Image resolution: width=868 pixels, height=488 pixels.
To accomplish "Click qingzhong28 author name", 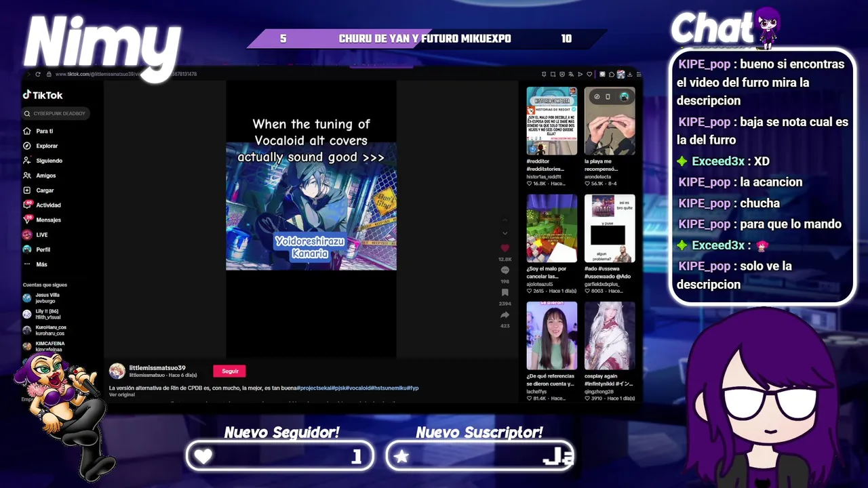I will 599,392.
